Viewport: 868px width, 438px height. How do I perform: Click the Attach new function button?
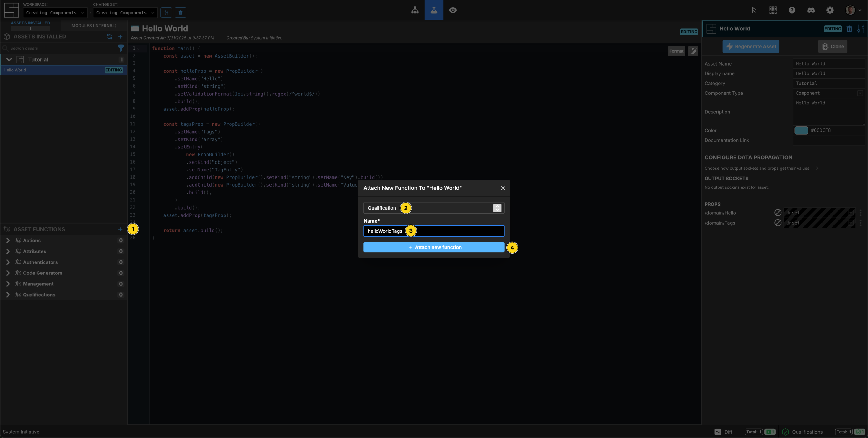[x=434, y=247]
